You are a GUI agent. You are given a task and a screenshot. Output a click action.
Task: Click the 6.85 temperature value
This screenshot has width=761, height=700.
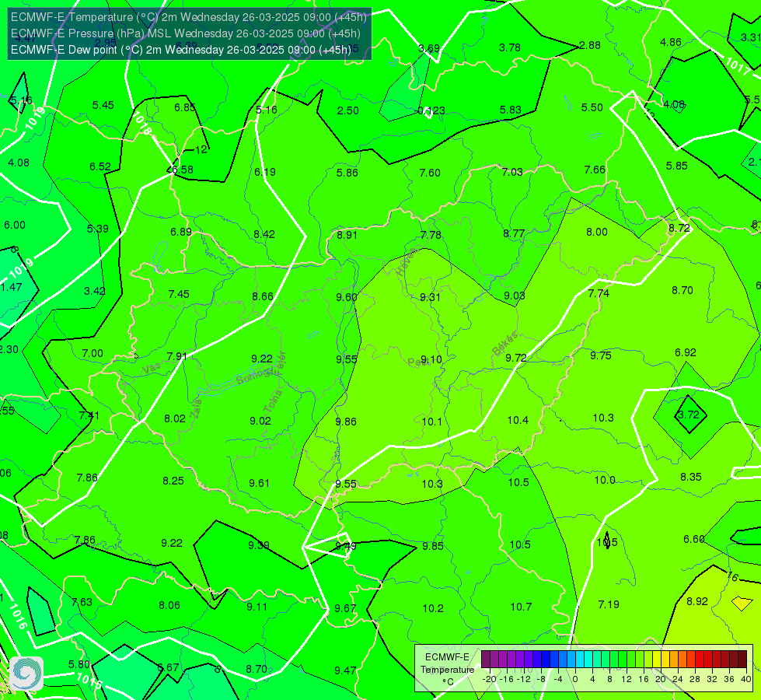coord(185,107)
